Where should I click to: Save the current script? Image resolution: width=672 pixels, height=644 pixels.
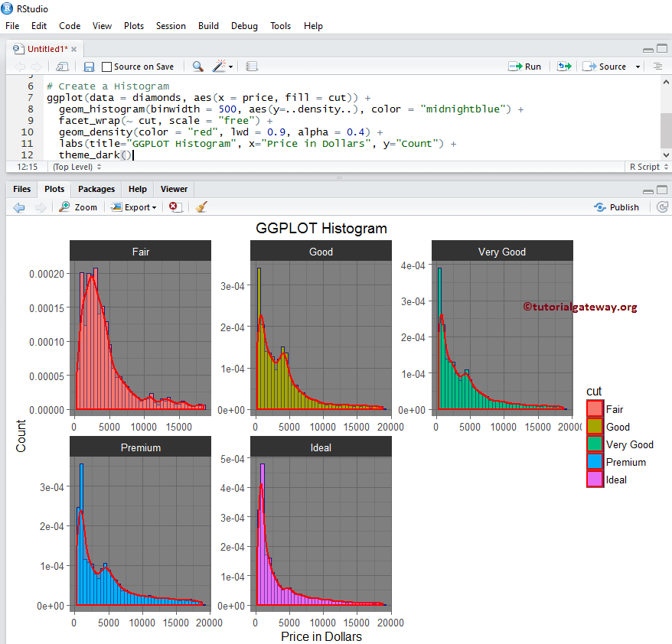(88, 67)
